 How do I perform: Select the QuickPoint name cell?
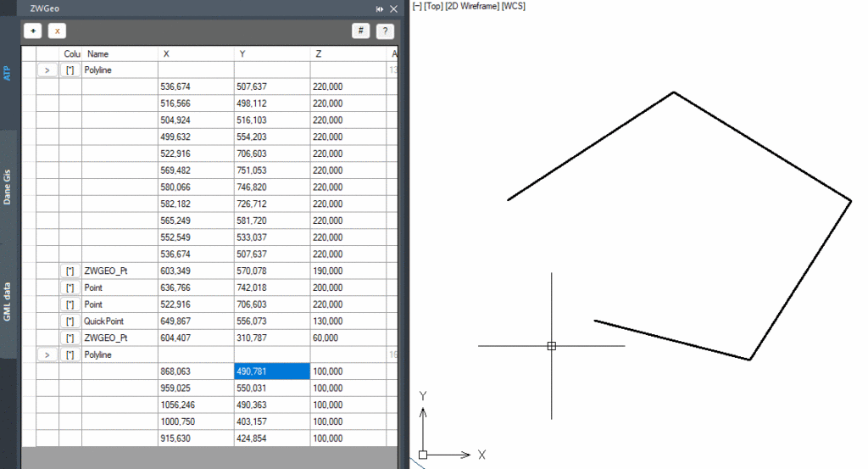point(120,321)
